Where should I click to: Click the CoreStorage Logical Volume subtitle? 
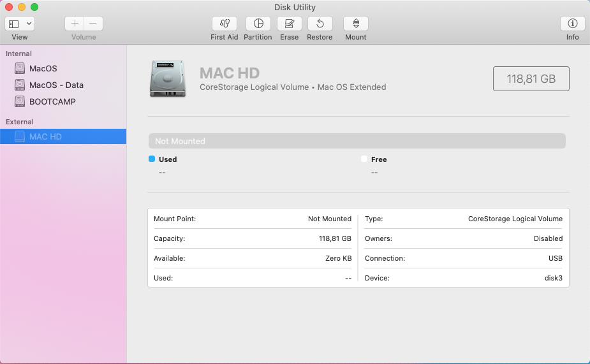(x=293, y=87)
